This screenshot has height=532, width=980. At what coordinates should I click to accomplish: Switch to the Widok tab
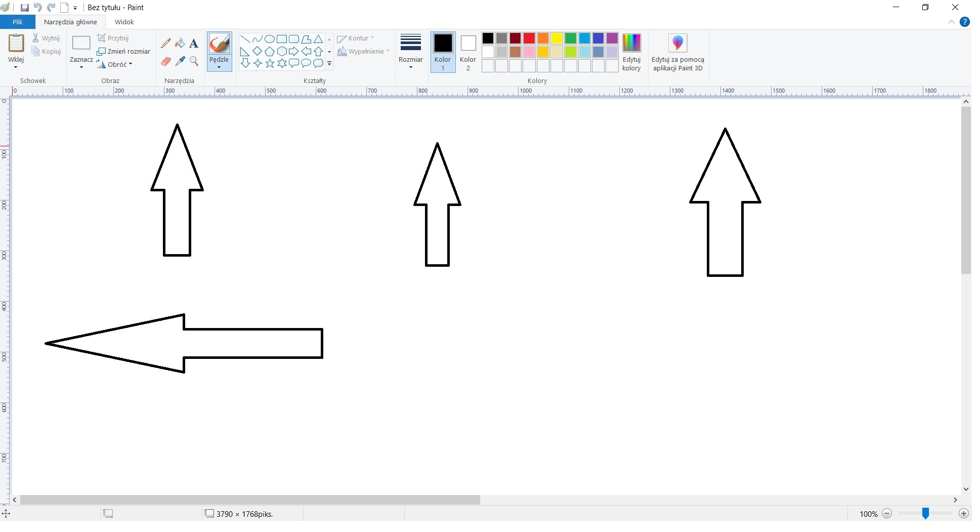(x=124, y=22)
